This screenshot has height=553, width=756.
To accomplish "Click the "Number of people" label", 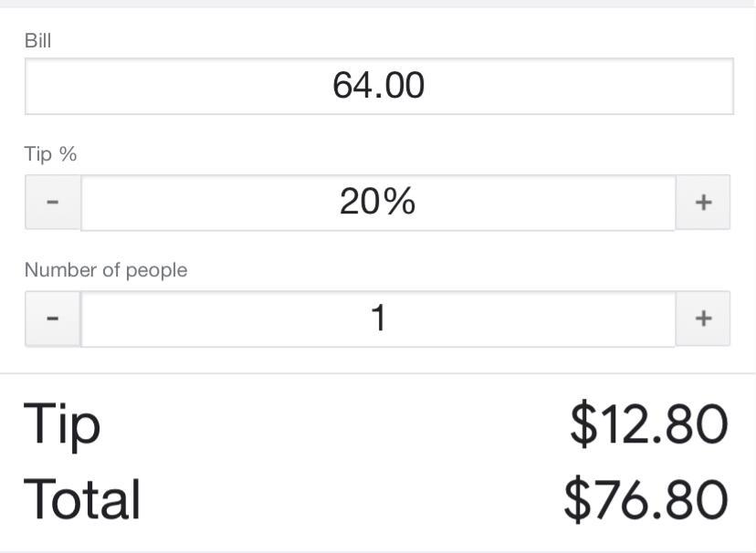I will tap(106, 270).
